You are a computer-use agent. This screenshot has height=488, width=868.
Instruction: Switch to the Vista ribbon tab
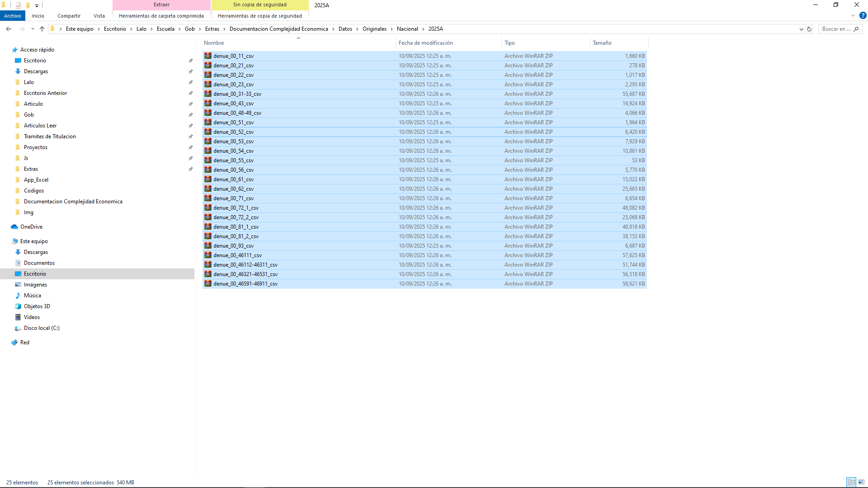coord(99,16)
